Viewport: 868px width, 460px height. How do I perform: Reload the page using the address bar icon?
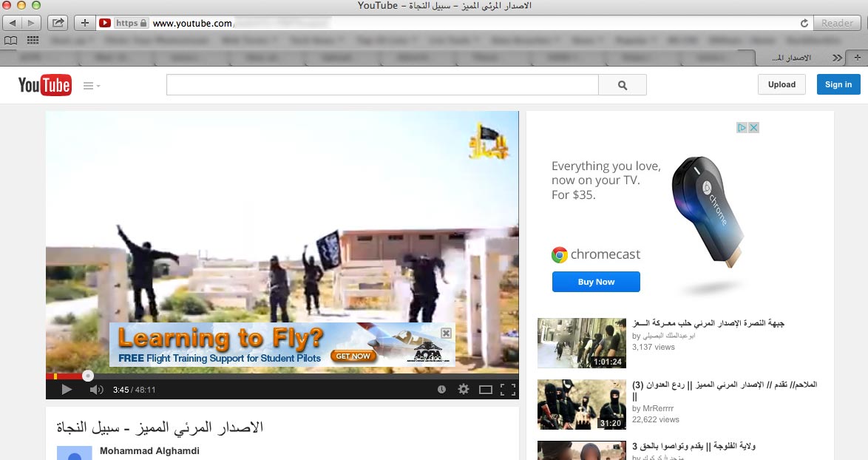click(x=804, y=23)
